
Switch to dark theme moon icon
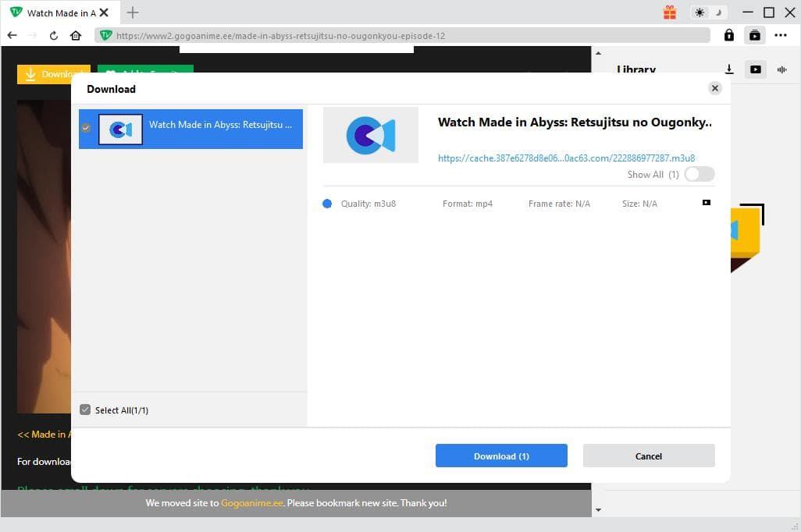click(718, 12)
